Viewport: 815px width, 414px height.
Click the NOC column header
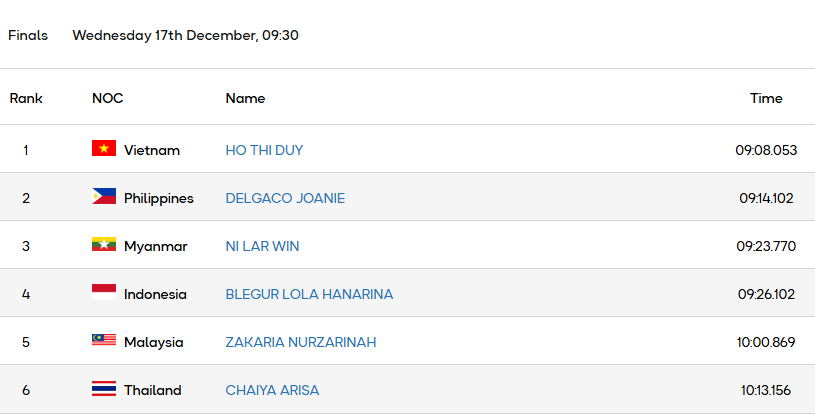tap(107, 98)
